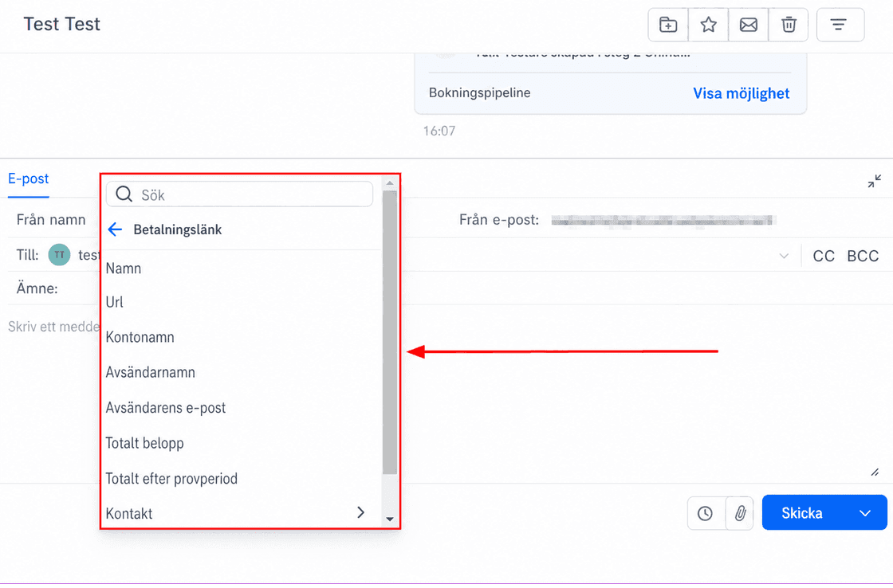Star the Test Test conversation

709,25
